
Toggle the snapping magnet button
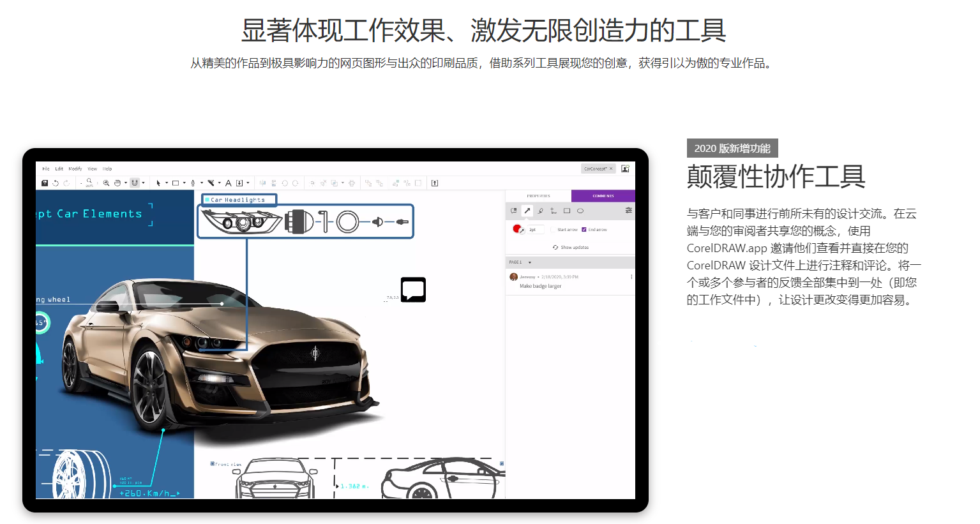pyautogui.click(x=135, y=183)
